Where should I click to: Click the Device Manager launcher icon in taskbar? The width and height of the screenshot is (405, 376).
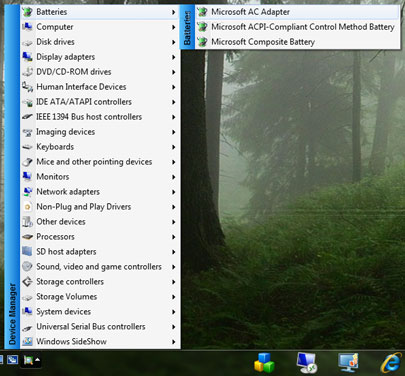[28, 361]
